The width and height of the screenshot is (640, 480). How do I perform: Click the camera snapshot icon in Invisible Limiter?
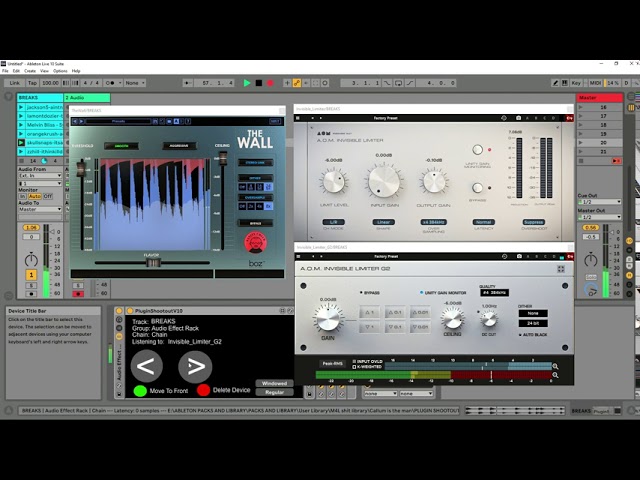pyautogui.click(x=518, y=118)
